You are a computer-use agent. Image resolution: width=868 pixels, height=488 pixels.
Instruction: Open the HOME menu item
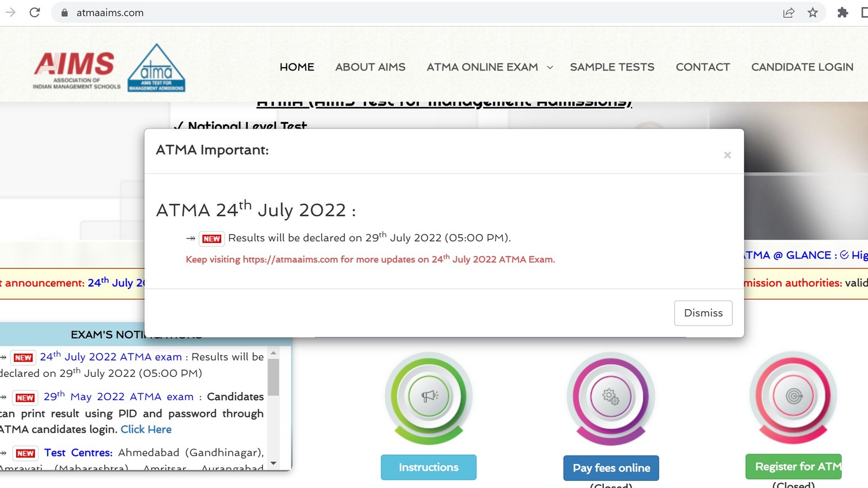(x=297, y=67)
